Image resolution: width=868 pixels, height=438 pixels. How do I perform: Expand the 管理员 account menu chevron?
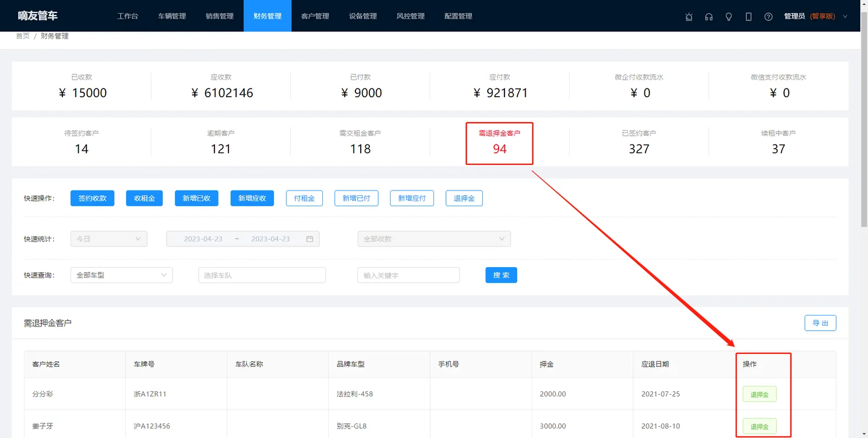point(845,16)
